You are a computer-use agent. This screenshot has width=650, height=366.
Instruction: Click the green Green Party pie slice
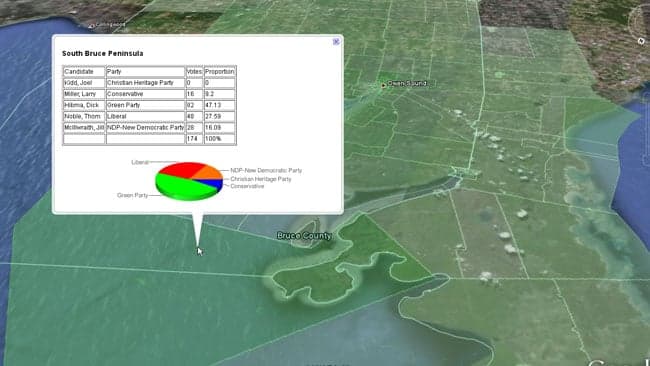click(x=182, y=187)
